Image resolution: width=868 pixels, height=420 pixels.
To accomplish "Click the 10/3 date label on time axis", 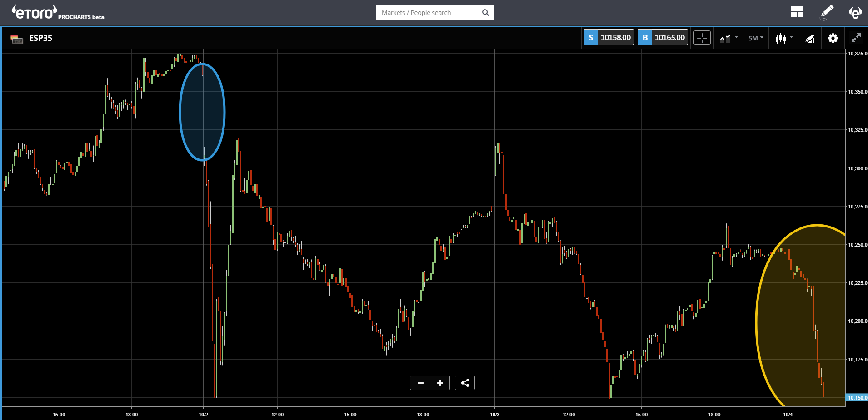I will click(x=494, y=415).
